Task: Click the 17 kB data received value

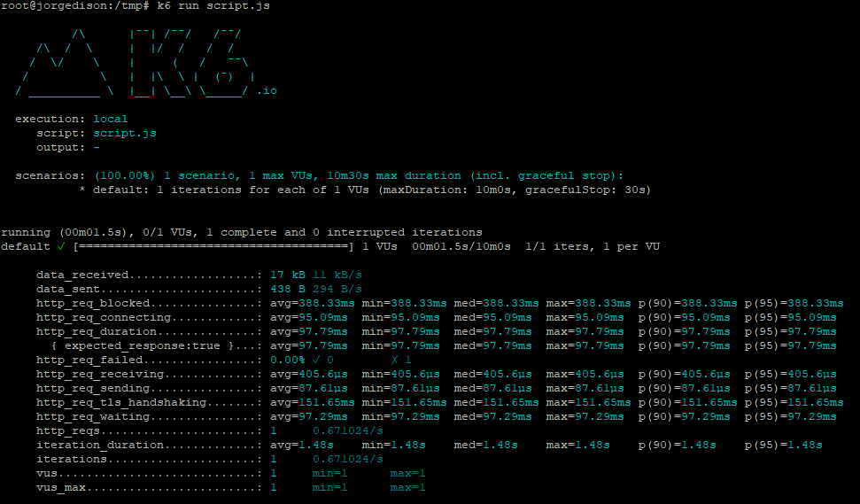Action: [x=287, y=275]
